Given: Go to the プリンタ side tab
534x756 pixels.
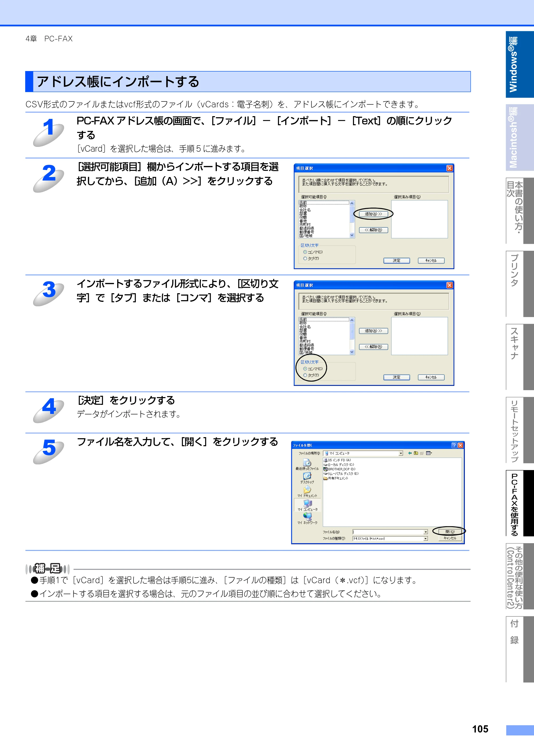Looking at the screenshot, I should click(520, 284).
